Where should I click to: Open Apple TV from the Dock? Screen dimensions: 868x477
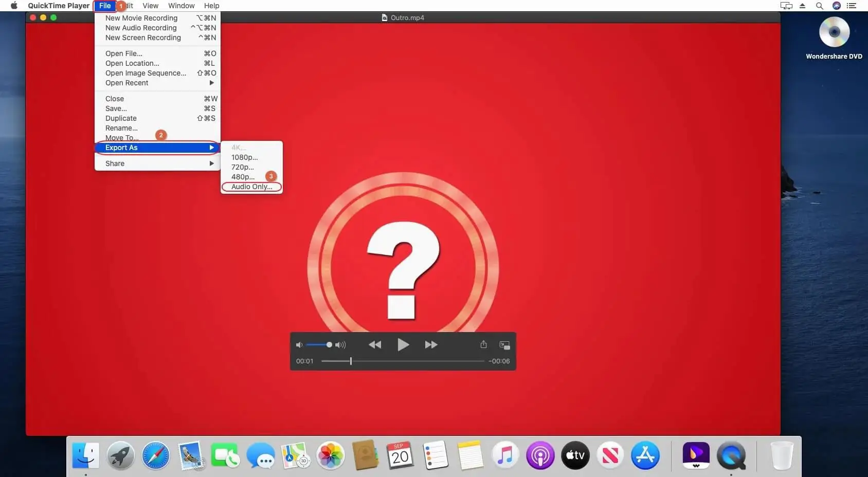575,455
